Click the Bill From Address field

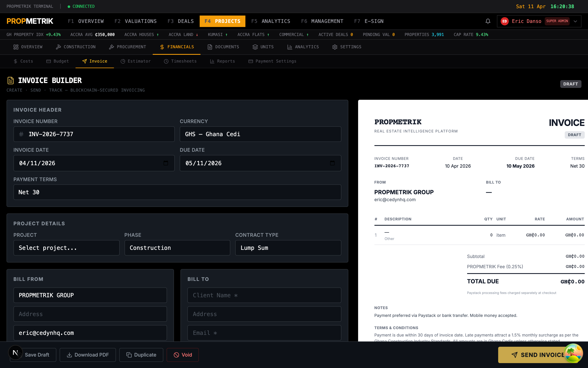(90, 314)
